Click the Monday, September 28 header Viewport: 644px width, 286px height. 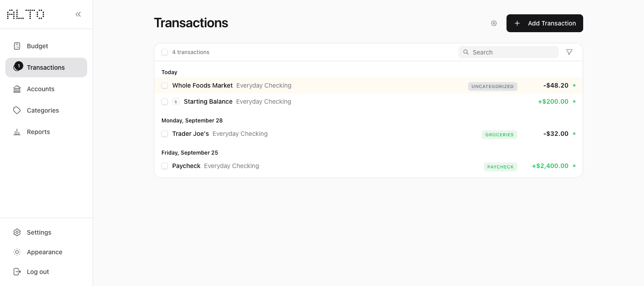click(192, 120)
